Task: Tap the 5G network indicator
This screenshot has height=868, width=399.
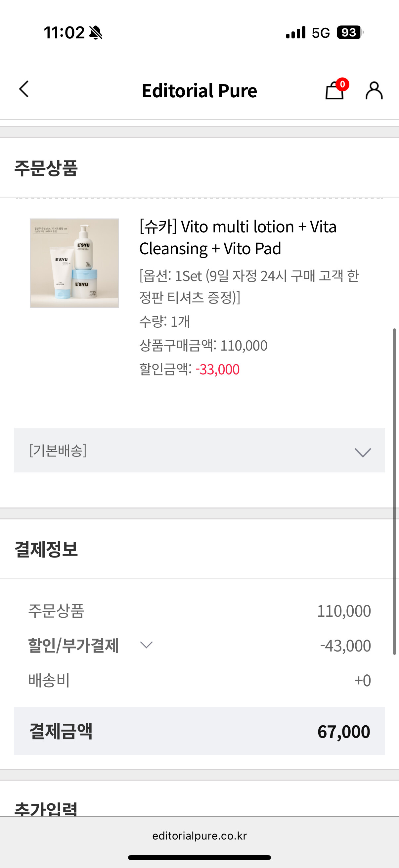Action: pos(321,33)
